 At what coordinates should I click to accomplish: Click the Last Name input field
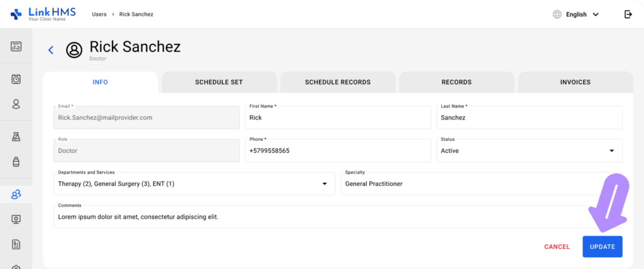coord(530,118)
